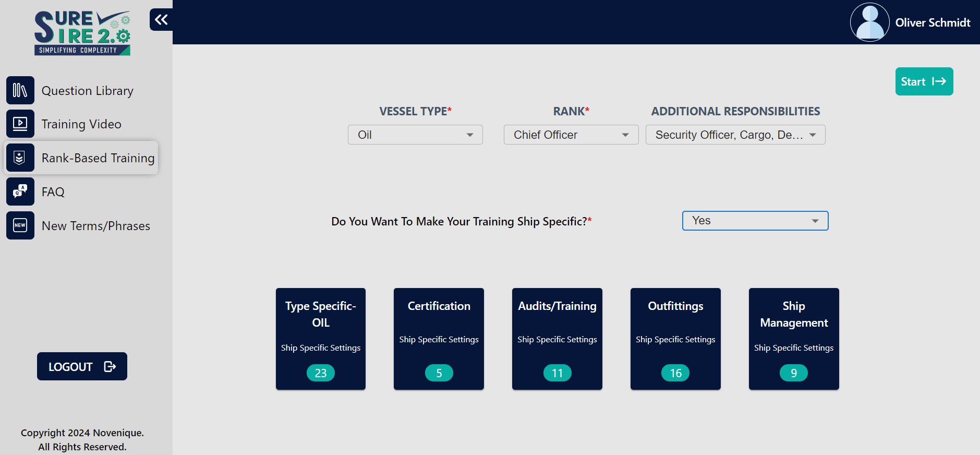
Task: Click Vessel Type dropdown arrow
Action: [470, 135]
